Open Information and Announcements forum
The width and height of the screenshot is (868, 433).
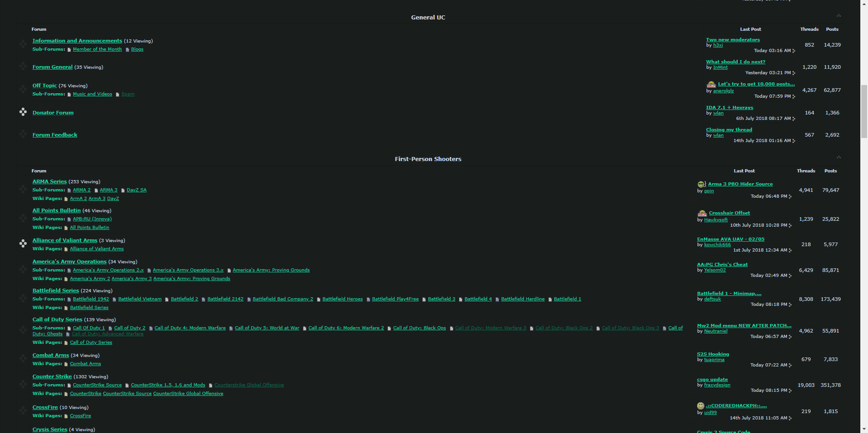77,41
